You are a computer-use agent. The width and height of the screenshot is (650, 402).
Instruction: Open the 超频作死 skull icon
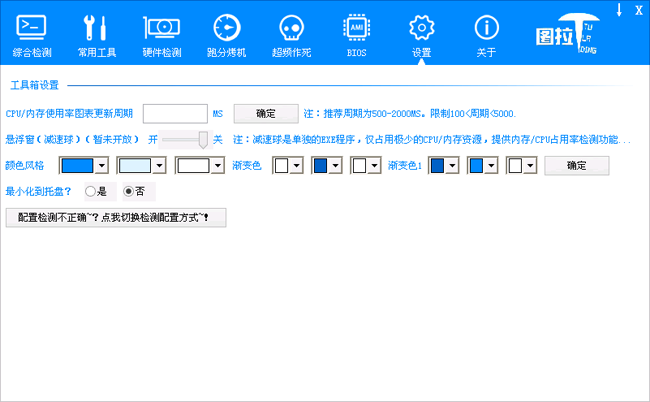tap(291, 36)
